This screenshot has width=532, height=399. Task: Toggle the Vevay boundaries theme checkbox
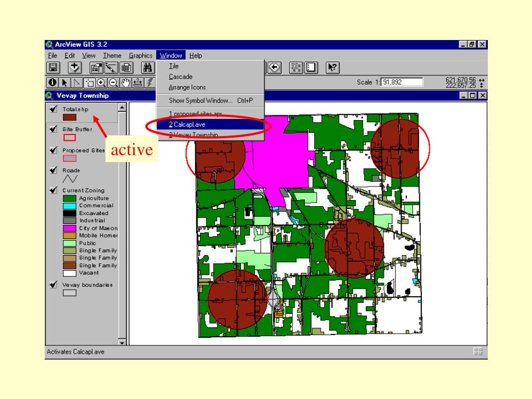click(54, 285)
